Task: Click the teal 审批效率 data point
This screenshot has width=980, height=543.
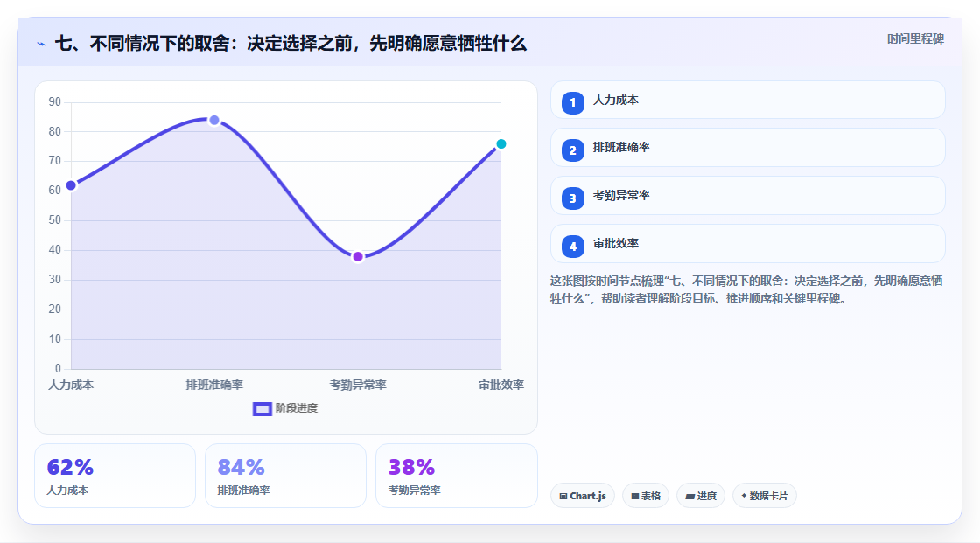Action: click(501, 144)
